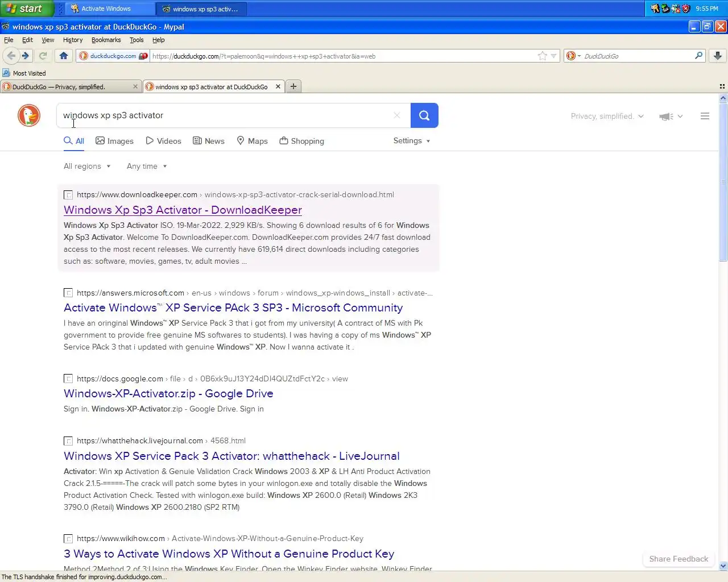Open a new tab with plus button
This screenshot has width=728, height=582.
tap(293, 86)
